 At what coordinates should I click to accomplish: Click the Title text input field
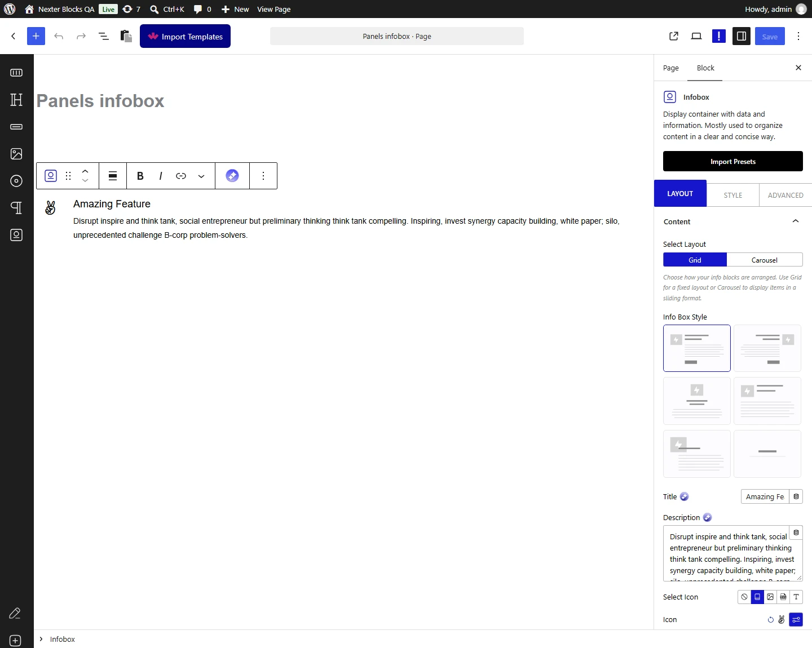(765, 496)
